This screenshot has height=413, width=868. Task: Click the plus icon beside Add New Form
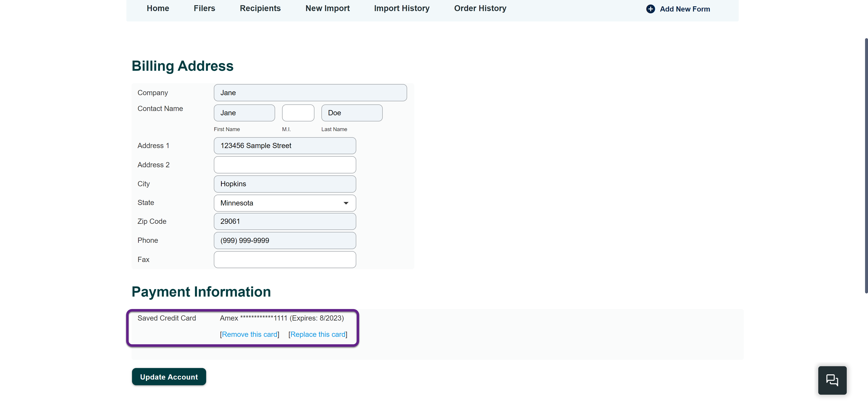coord(650,9)
